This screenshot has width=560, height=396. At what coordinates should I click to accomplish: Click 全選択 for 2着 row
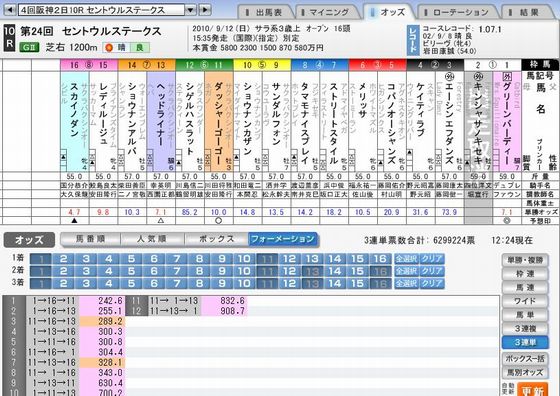point(406,271)
